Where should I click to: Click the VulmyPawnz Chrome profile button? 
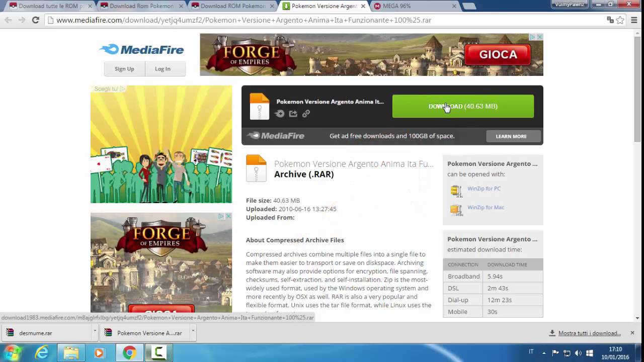coord(569,5)
